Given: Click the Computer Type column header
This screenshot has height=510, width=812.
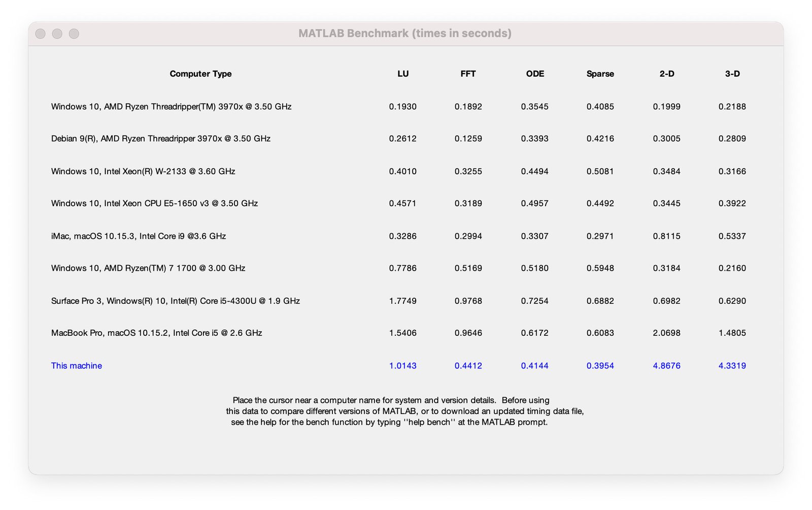Looking at the screenshot, I should [200, 74].
